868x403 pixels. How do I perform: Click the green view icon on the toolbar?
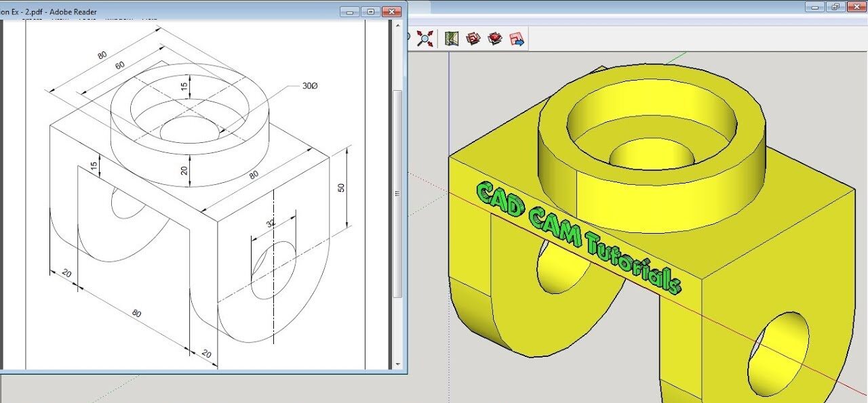(451, 39)
